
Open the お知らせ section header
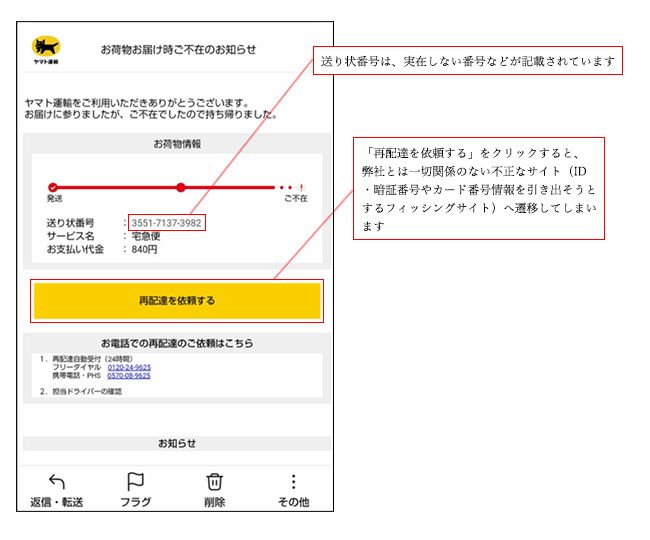click(176, 443)
